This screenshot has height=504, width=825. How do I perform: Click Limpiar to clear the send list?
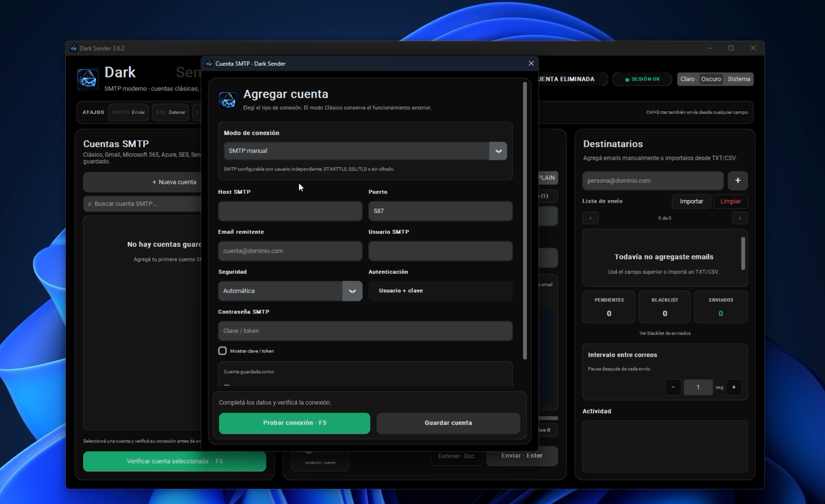click(x=730, y=201)
